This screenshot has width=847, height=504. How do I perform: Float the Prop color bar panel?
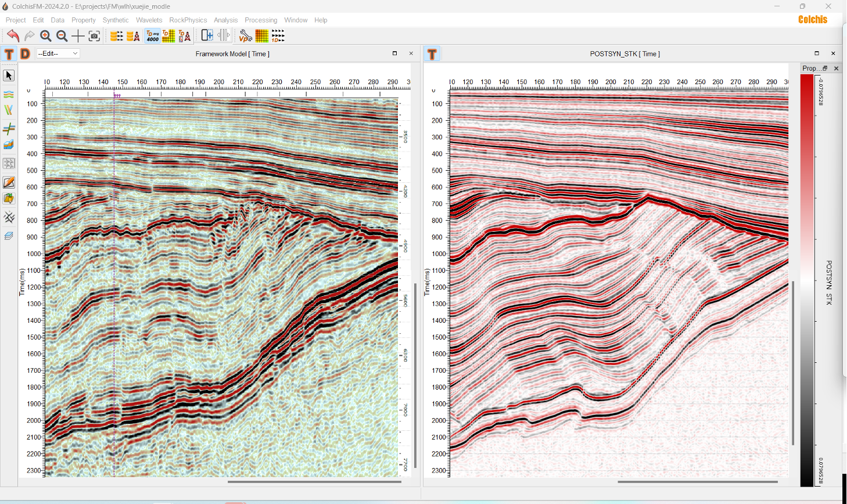click(825, 69)
